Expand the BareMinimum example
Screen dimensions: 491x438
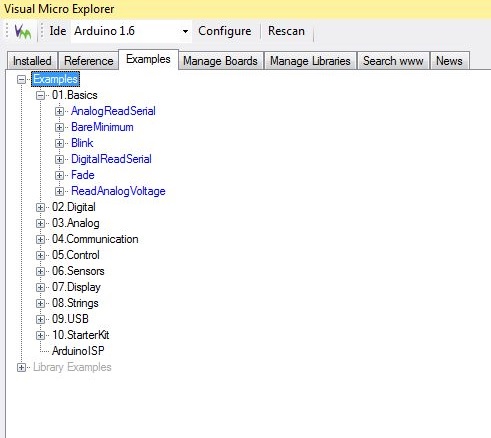click(x=59, y=127)
